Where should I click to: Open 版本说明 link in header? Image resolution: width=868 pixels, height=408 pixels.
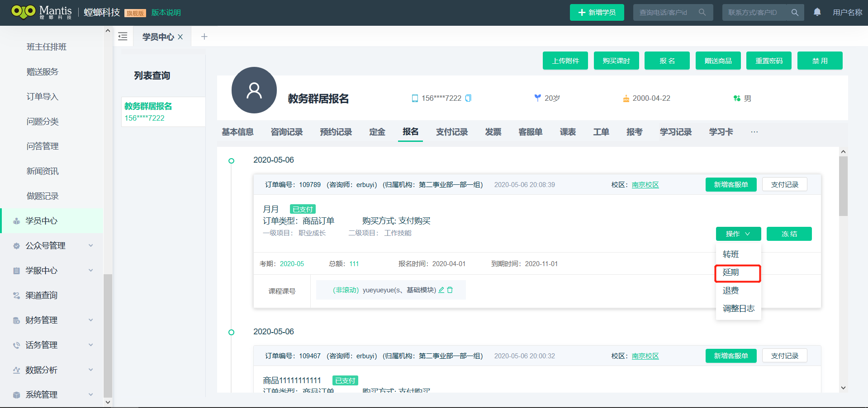pos(166,13)
